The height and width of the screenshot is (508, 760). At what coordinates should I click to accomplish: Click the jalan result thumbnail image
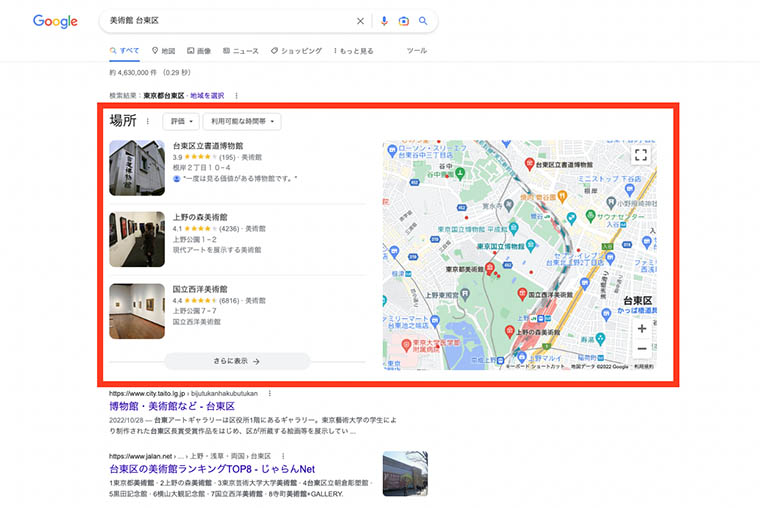(x=405, y=474)
